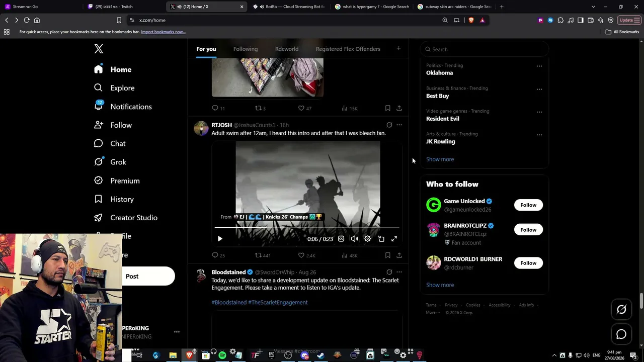This screenshot has height=362, width=644.
Task: Open the Explore page from sidebar
Action: (x=115, y=88)
